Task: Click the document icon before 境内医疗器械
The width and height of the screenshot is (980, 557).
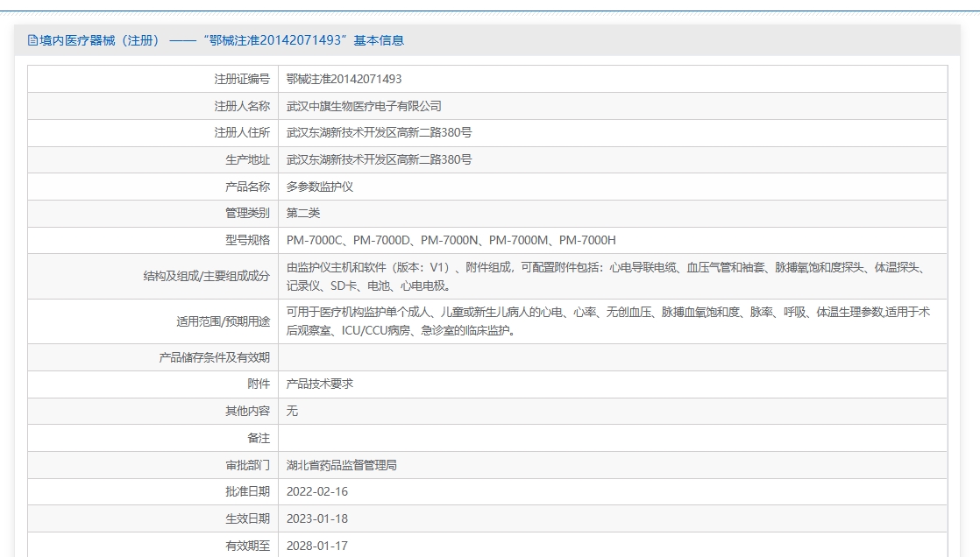Action: 32,40
